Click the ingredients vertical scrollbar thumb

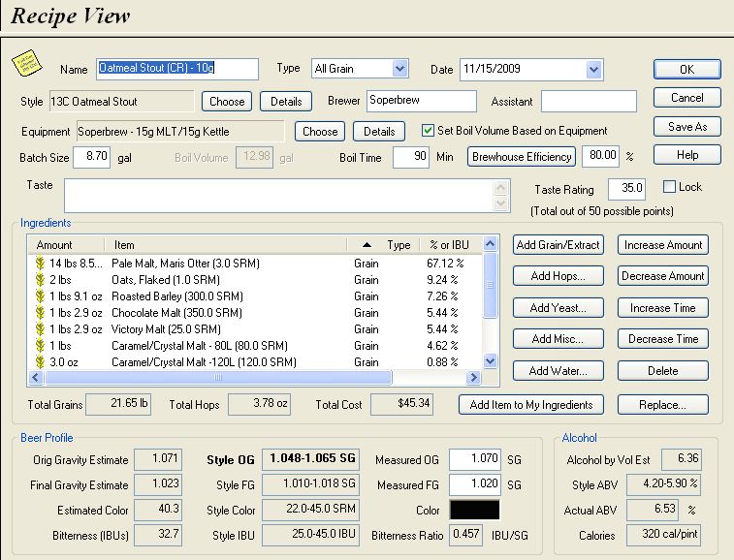tap(490, 285)
